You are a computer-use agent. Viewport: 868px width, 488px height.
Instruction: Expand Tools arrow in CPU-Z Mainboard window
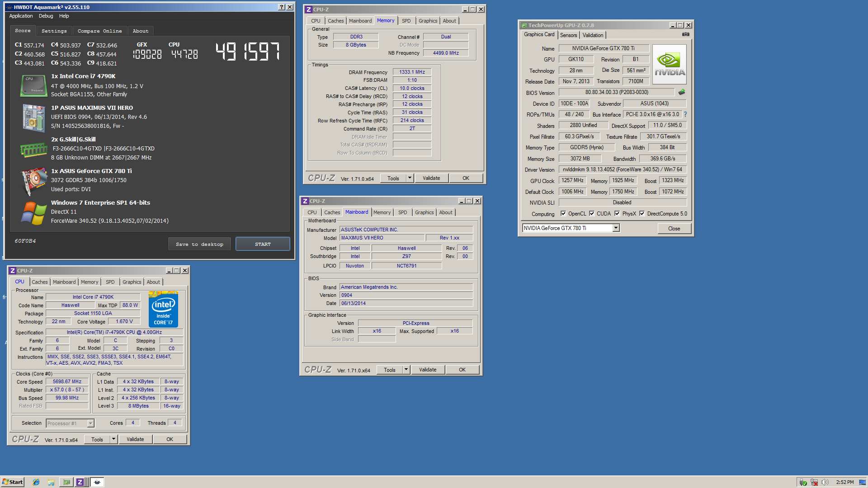[406, 370]
